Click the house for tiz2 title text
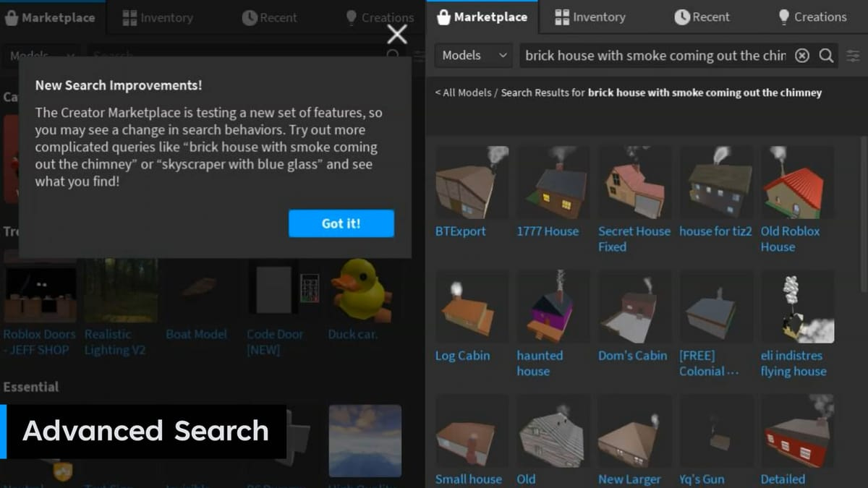 coord(715,231)
